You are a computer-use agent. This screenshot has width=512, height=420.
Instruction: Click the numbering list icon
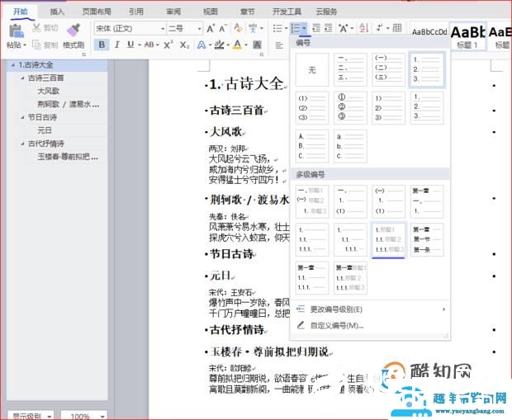click(x=296, y=28)
